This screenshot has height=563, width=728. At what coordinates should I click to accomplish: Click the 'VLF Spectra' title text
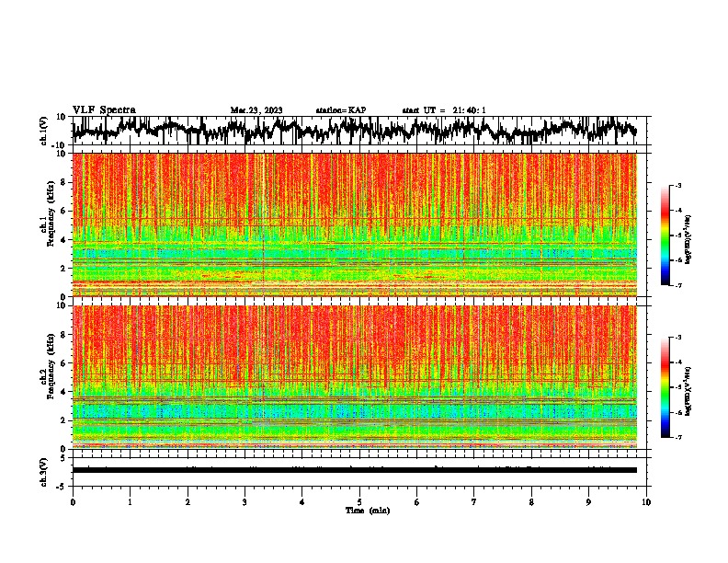(x=104, y=110)
